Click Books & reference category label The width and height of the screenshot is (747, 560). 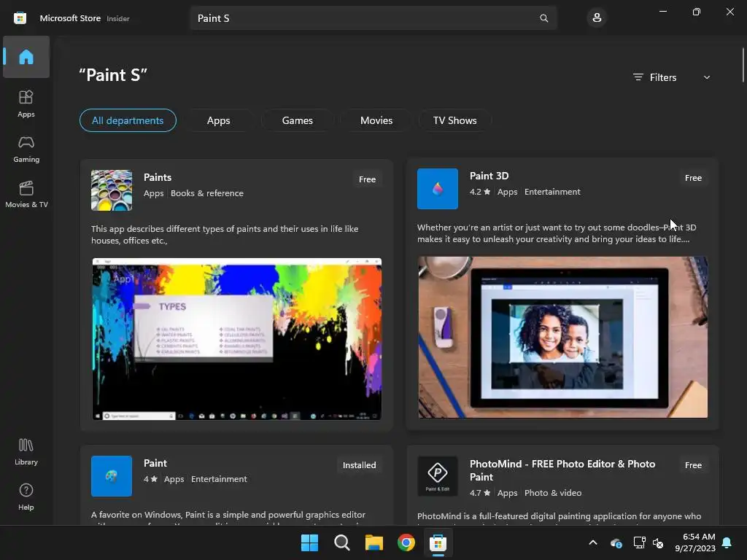[x=207, y=193]
